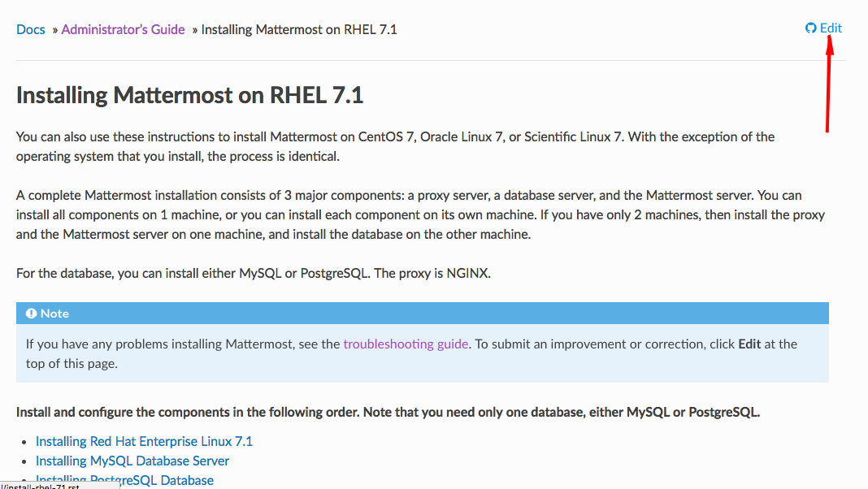Open the troubleshooting guide link
Screen dimensions: 868x489
pyautogui.click(x=406, y=344)
